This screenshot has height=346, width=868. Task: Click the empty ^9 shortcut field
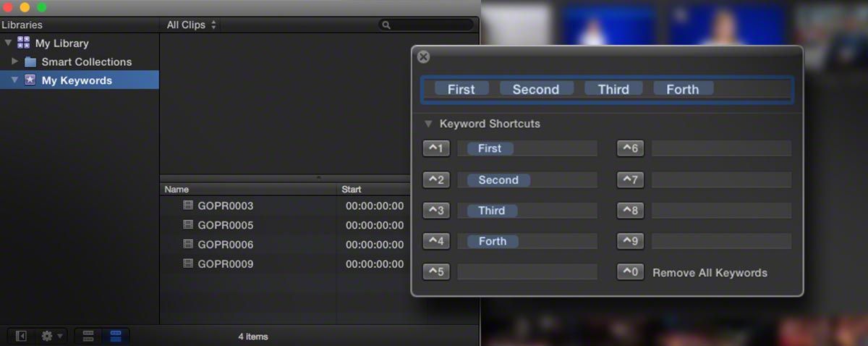(x=721, y=241)
